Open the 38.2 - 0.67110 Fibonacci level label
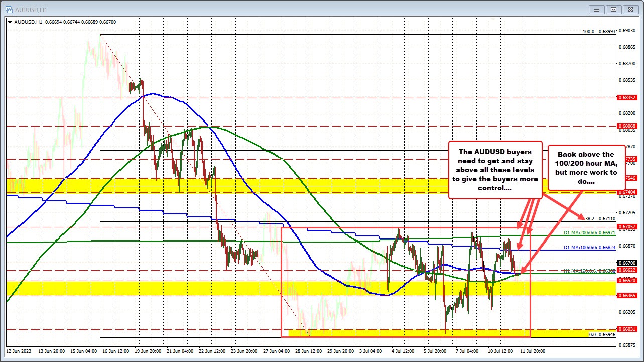Image resolution: width=644 pixels, height=362 pixels. (x=601, y=218)
